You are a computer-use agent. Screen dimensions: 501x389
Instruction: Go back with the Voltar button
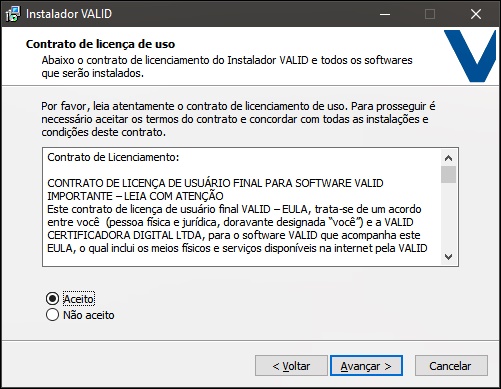(291, 366)
